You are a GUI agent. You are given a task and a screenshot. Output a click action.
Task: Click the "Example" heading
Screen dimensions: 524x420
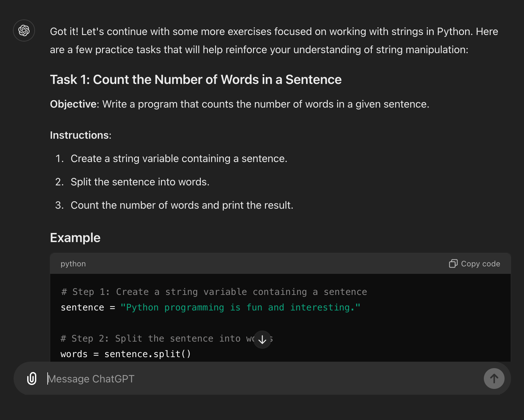(75, 238)
